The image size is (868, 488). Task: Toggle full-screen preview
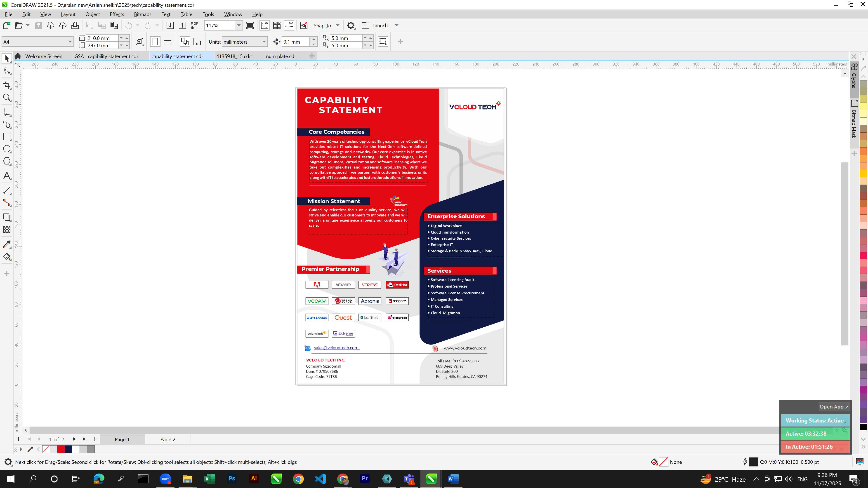click(250, 25)
